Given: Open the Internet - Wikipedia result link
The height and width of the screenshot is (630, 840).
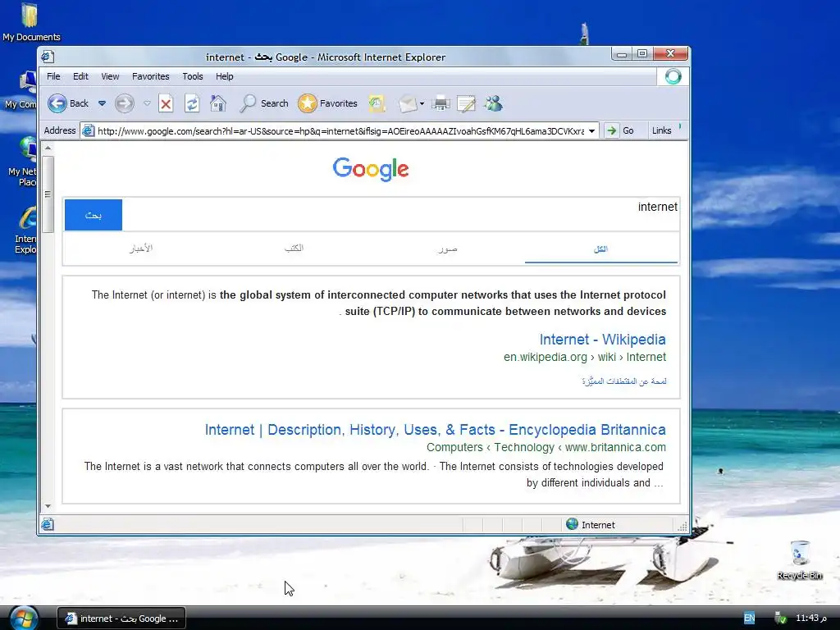Looking at the screenshot, I should tap(603, 340).
